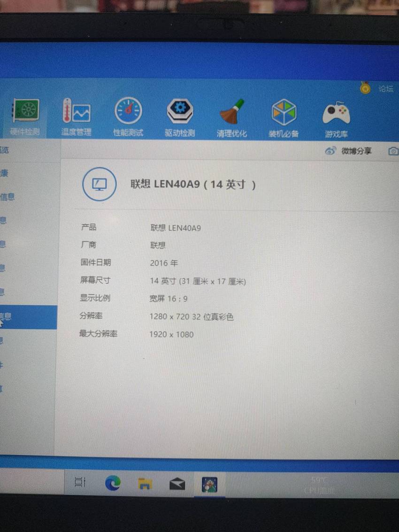Open the 游戏库 game library
Image resolution: width=399 pixels, height=532 pixels.
tap(336, 119)
